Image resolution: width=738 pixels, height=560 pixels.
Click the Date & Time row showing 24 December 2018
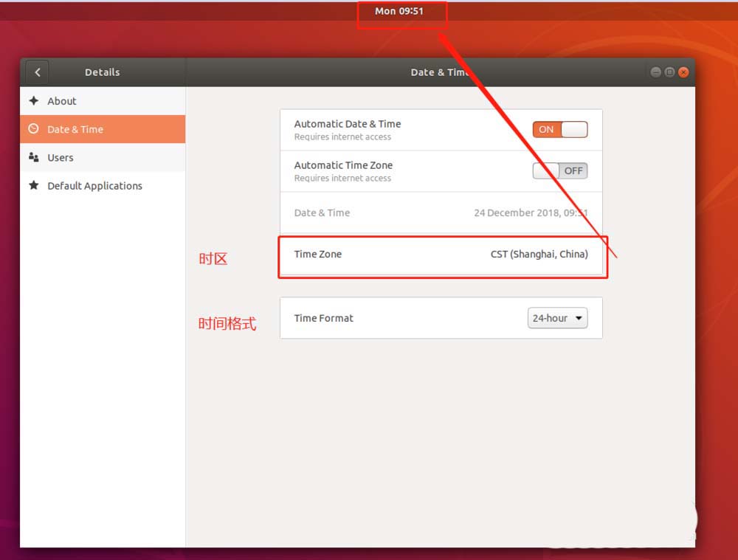click(x=441, y=212)
